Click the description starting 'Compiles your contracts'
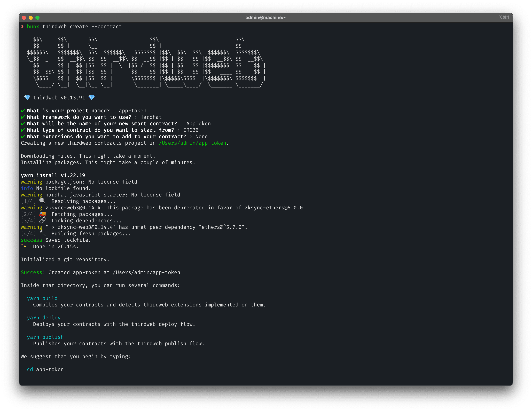 pyautogui.click(x=149, y=305)
